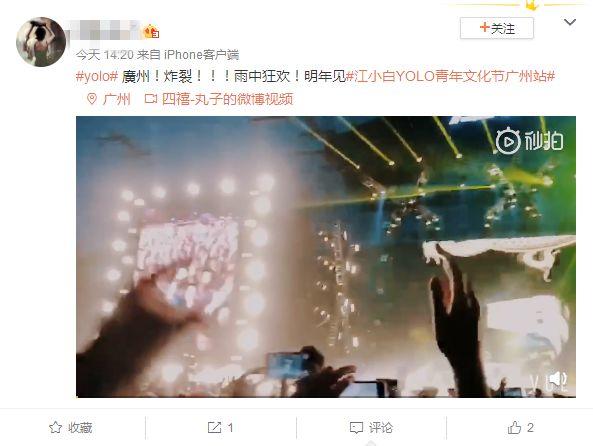Toggle the video mute speaker icon
The height and width of the screenshot is (446, 593).
(x=557, y=379)
